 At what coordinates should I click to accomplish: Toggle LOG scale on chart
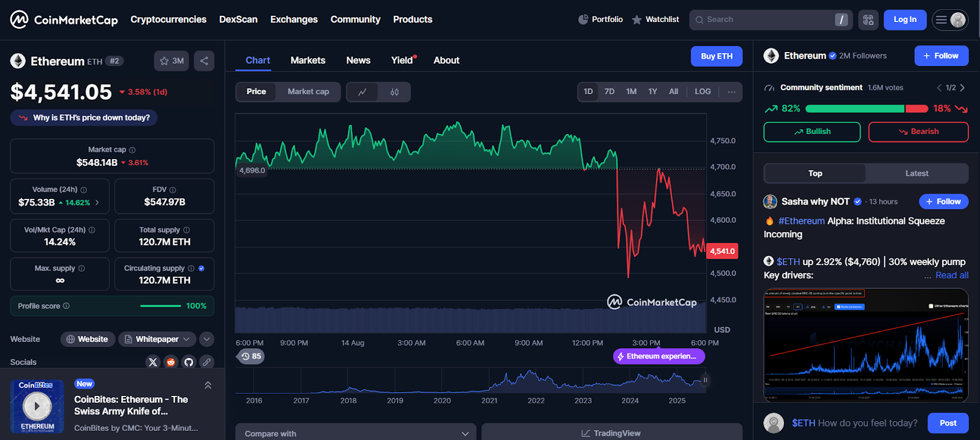coord(703,92)
